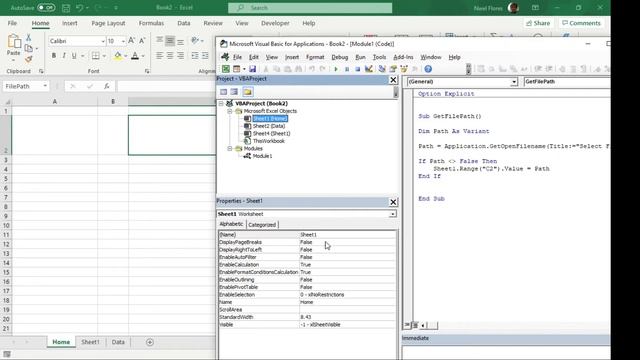Image resolution: width=640 pixels, height=360 pixels.
Task: Toggle Italic formatting in Excel ribbon
Action: [x=64, y=56]
